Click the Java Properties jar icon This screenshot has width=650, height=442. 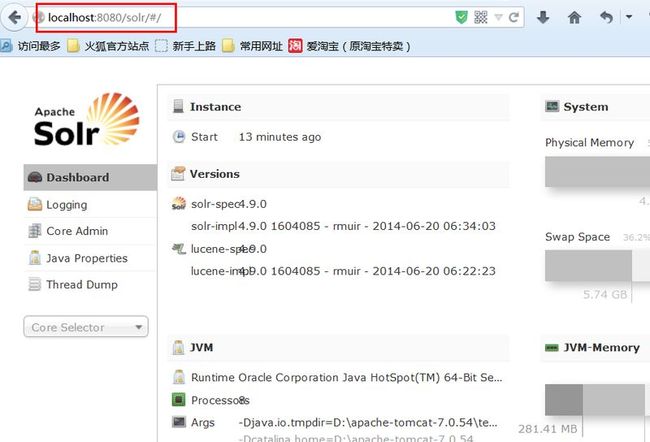click(35, 257)
